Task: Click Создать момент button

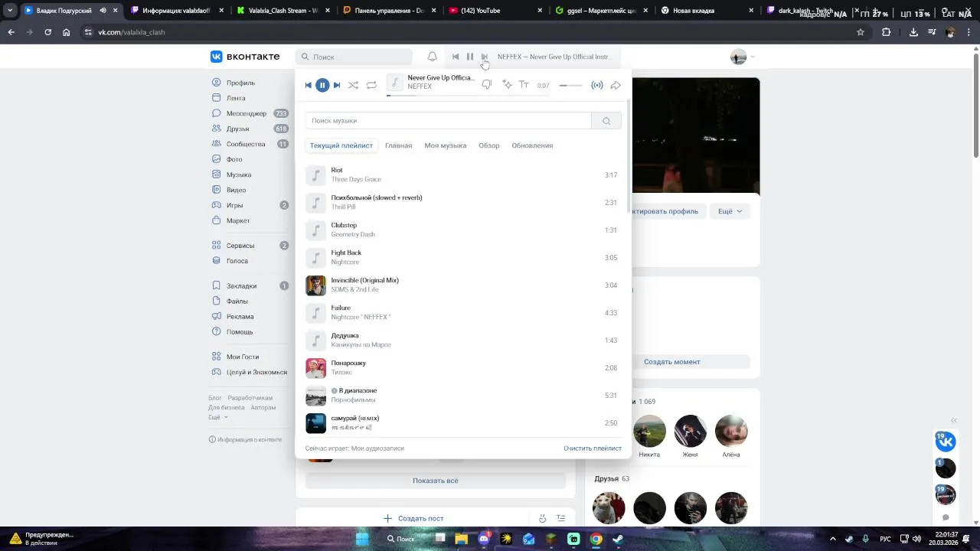Action: 671,362
